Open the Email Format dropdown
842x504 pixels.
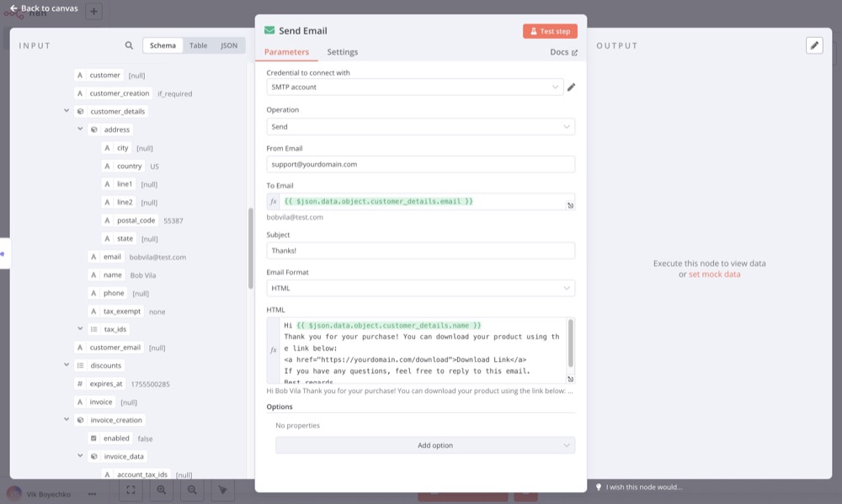[420, 289]
